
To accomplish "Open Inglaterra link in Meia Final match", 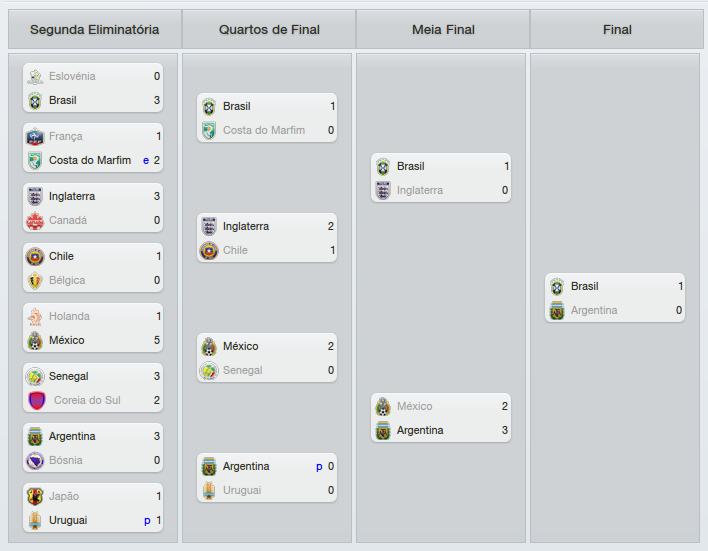I will [419, 190].
